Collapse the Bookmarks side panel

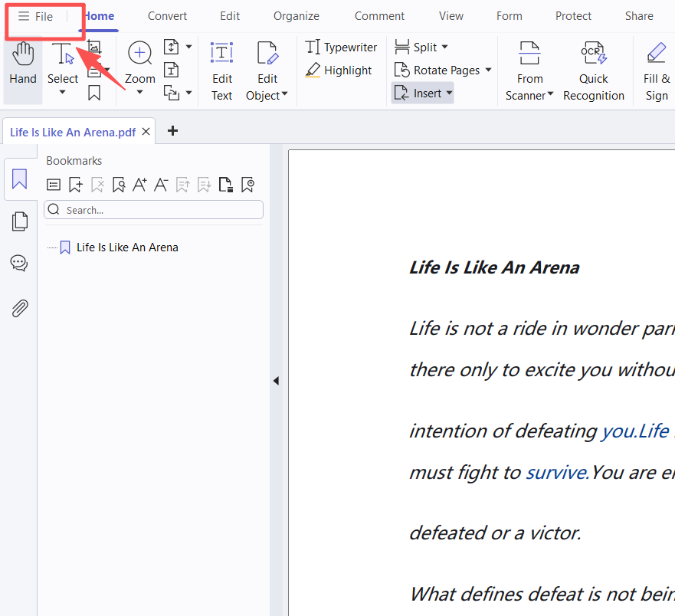[276, 381]
